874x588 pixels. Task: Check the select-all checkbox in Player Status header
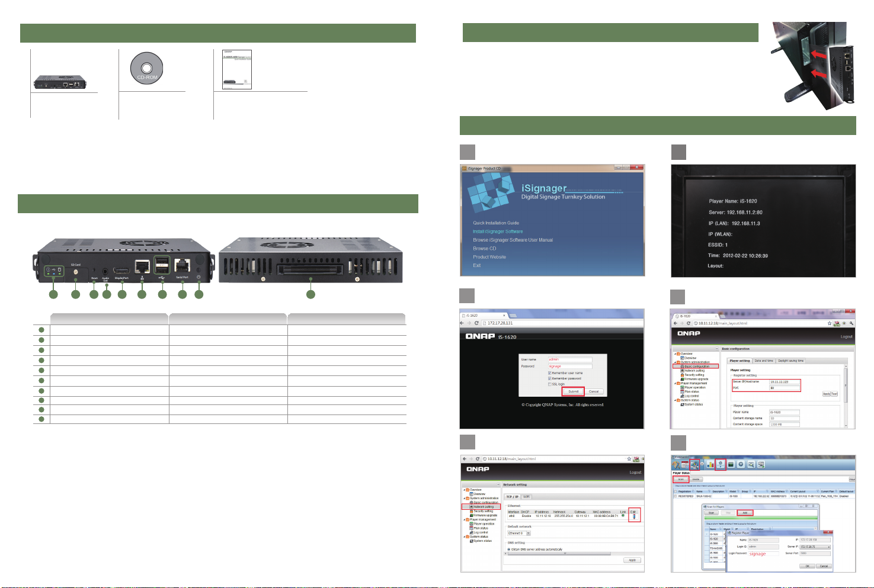tap(675, 491)
